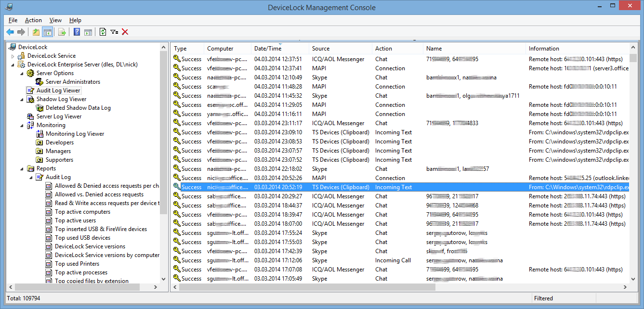Click the Managers folder icon

click(x=40, y=151)
